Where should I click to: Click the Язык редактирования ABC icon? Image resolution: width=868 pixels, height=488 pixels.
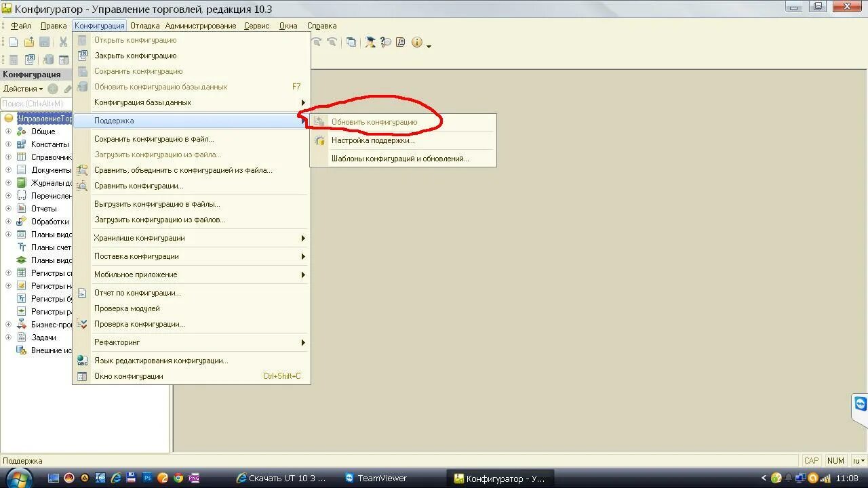click(x=82, y=361)
